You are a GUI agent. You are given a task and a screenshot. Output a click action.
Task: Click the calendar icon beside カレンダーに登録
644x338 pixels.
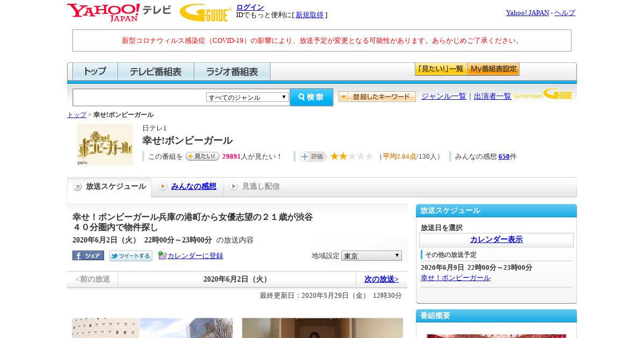(162, 255)
